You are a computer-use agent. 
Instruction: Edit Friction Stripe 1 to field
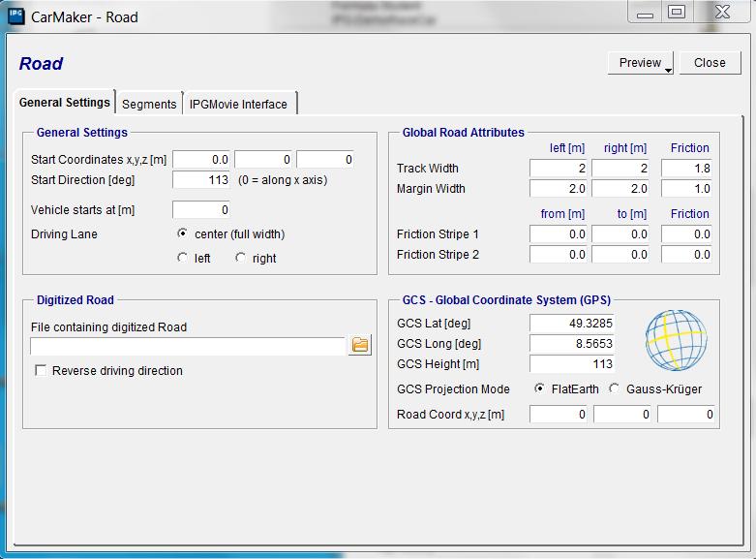coord(620,234)
